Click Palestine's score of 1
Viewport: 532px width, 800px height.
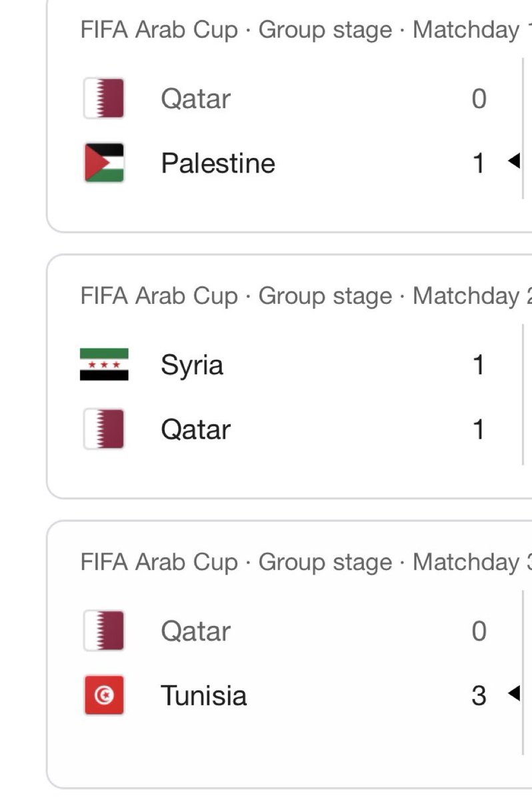pos(479,163)
